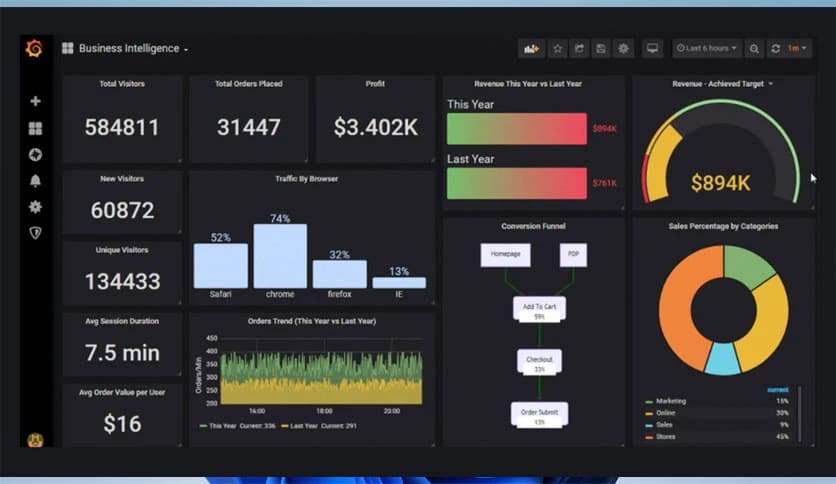Viewport: 836px width, 484px height.
Task: Open Explore compass icon in sidebar
Action: tap(35, 154)
